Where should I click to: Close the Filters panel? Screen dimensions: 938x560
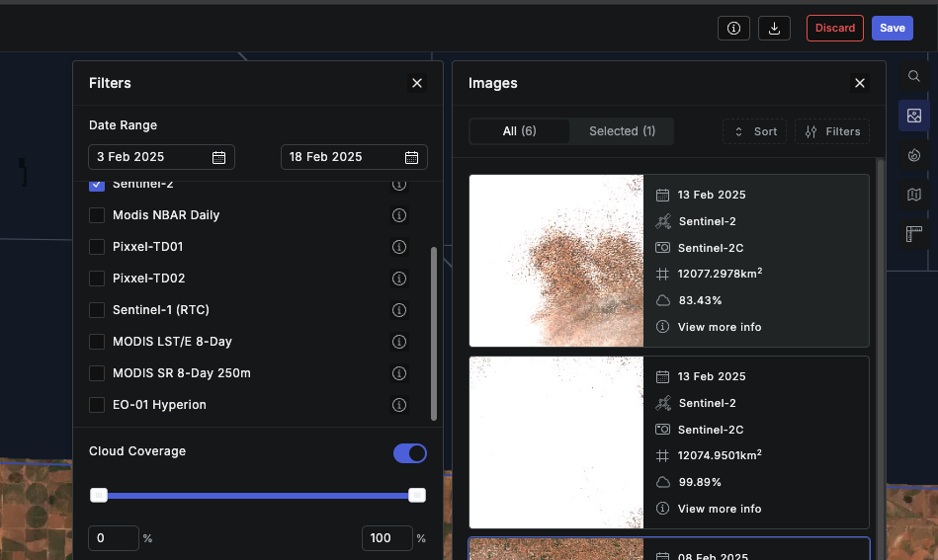[x=417, y=83]
